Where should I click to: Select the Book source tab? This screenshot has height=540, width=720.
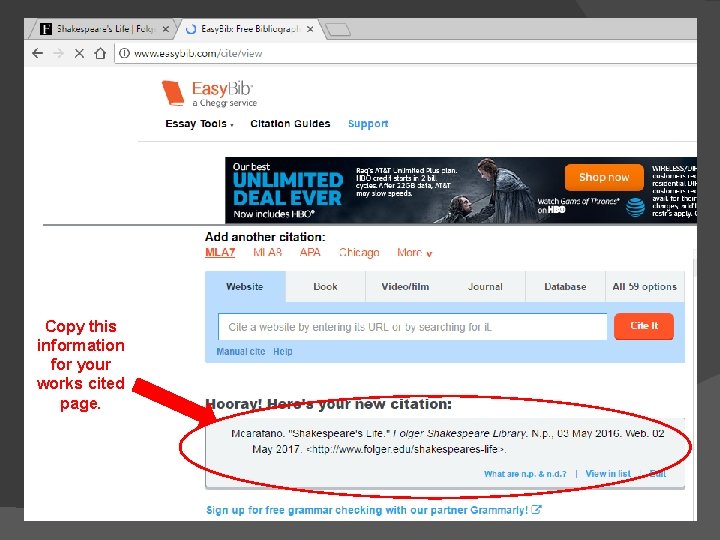[325, 287]
